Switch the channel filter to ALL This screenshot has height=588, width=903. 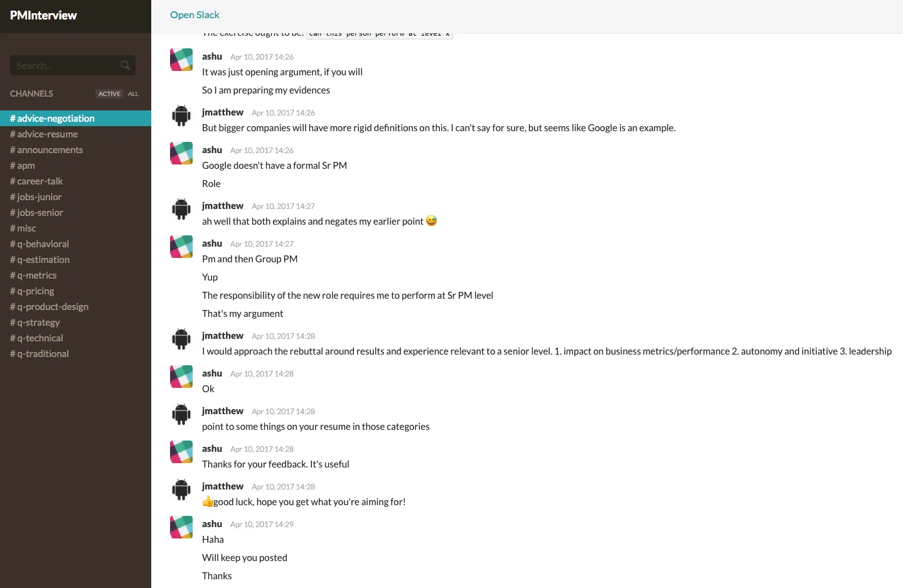(x=133, y=94)
